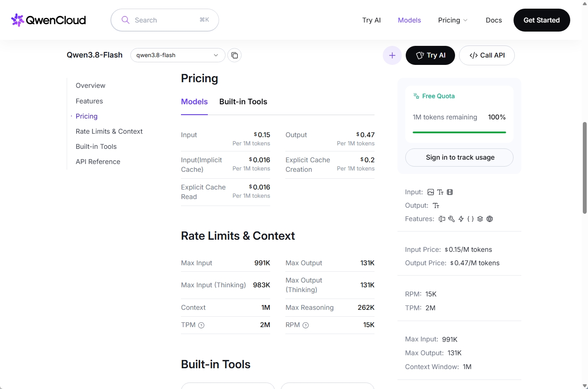Image resolution: width=588 pixels, height=389 pixels.
Task: Click the help icon beside TPM
Action: tap(201, 325)
